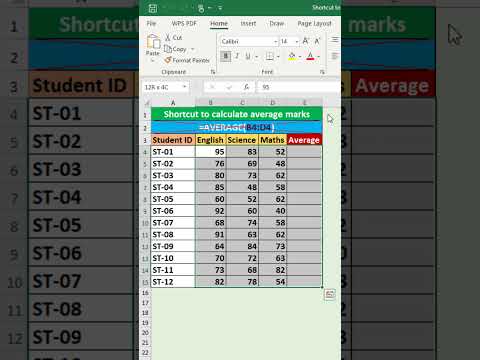The width and height of the screenshot is (480, 360).
Task: Open the Font Color dropdown arrow
Action: point(319,57)
